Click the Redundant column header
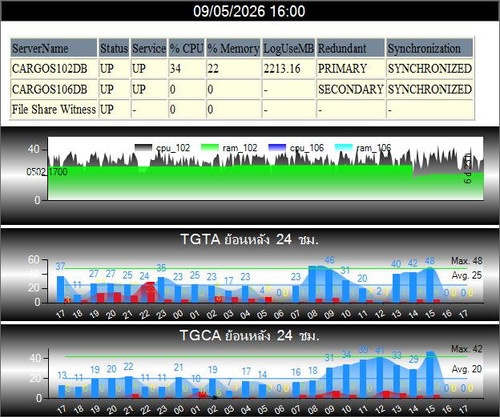 (x=351, y=48)
